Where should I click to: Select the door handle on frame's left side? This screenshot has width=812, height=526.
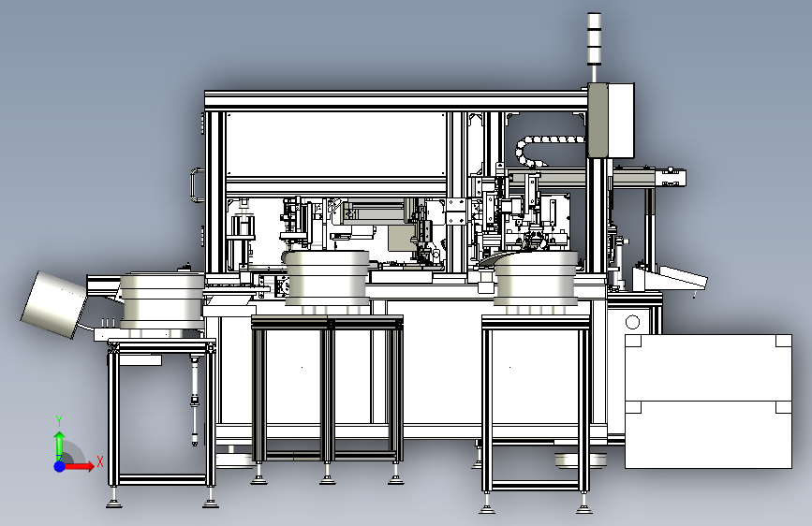click(x=195, y=185)
